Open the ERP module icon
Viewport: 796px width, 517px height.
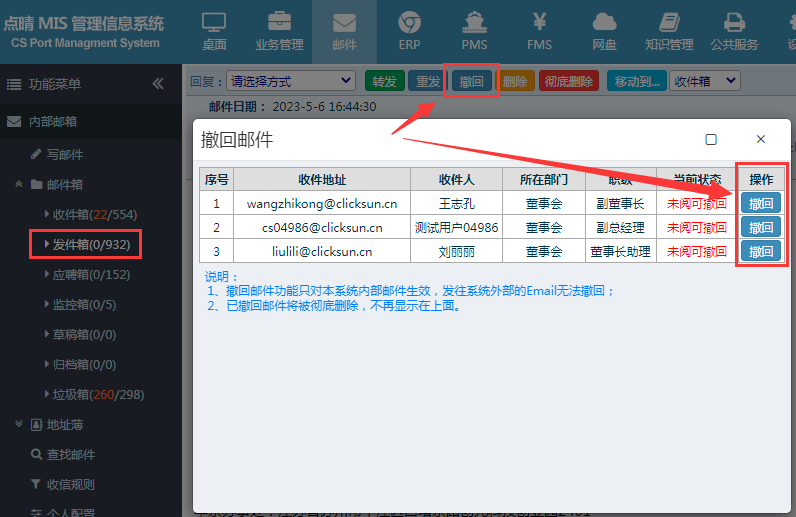coord(409,31)
